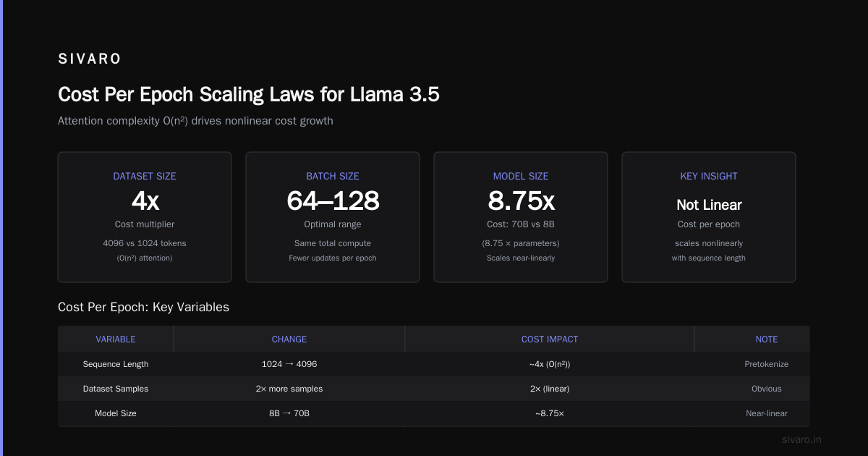Click the '8B → 70B' cell
The width and height of the screenshot is (868, 456).
[289, 413]
